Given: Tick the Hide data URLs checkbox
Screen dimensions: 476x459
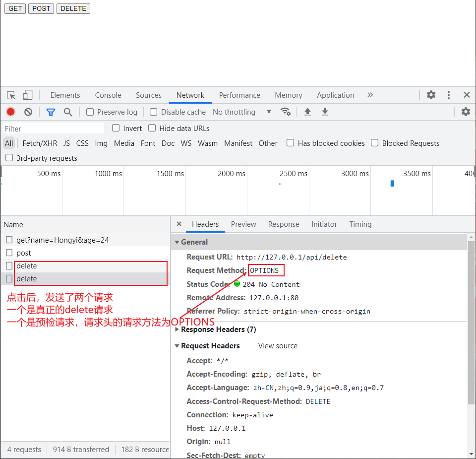Looking at the screenshot, I should (x=152, y=128).
